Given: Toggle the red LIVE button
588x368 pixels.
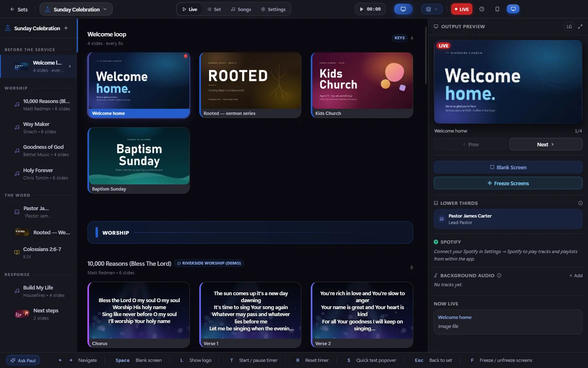Looking at the screenshot, I should 461,9.
